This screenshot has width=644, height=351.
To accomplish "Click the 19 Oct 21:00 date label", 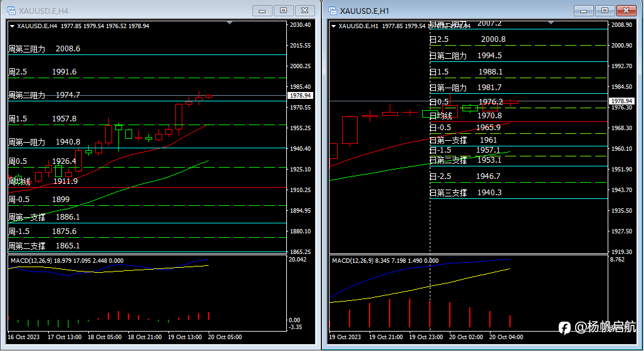I will [386, 337].
